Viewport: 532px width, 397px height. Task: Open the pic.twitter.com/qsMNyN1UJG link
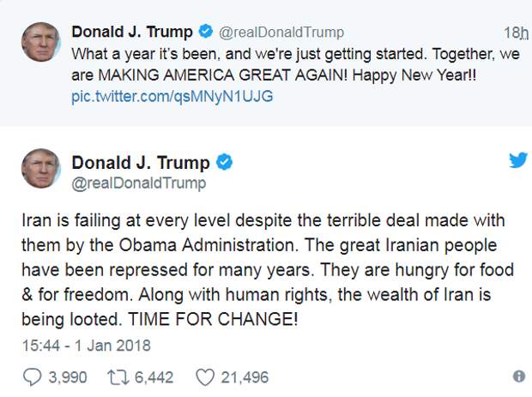(172, 96)
